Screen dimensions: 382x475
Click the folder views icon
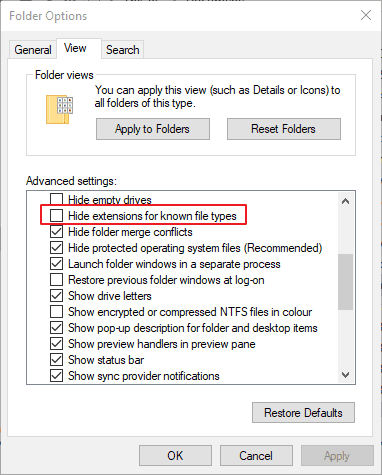60,110
